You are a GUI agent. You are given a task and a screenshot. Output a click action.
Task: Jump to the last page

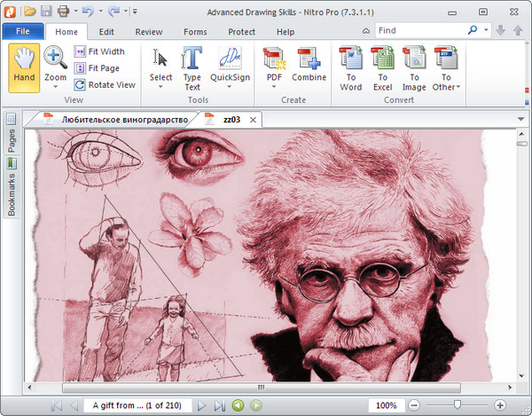(x=219, y=405)
